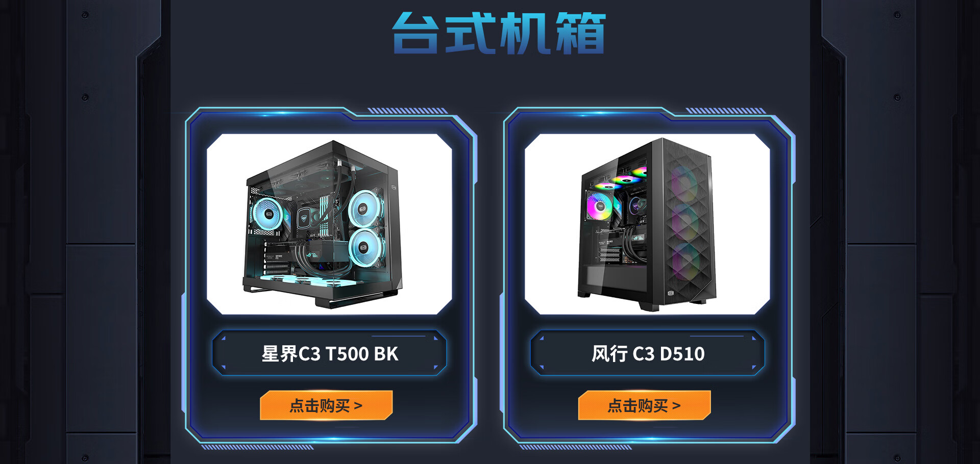The image size is (980, 464).
Task: Click the 点击购买 button under 星界C3 T500 BK
Action: [x=326, y=405]
